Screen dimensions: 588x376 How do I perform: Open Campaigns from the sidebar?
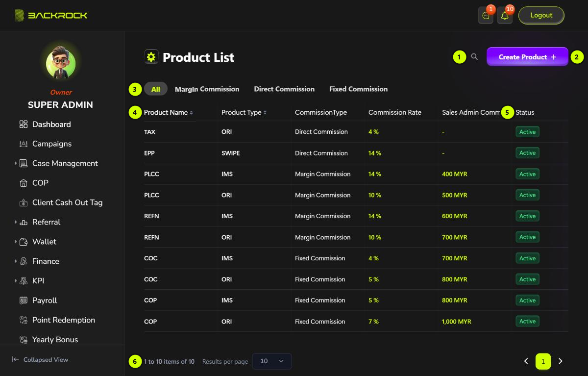[52, 144]
